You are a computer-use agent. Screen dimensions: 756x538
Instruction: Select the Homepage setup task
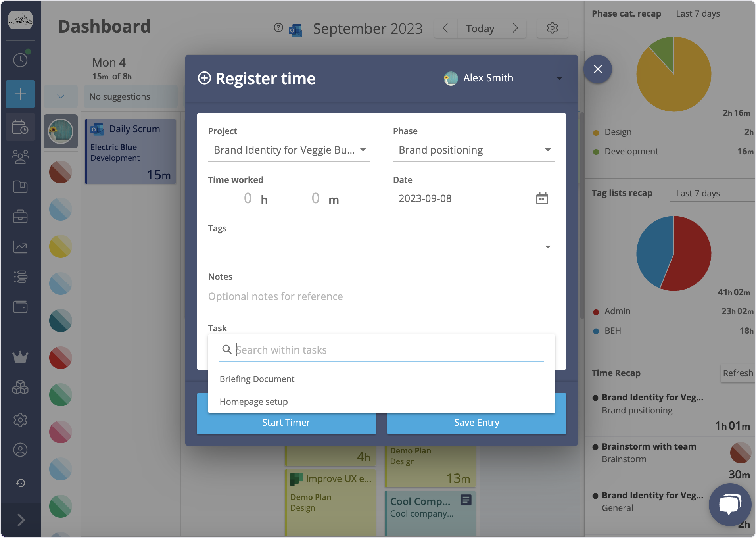pos(253,402)
